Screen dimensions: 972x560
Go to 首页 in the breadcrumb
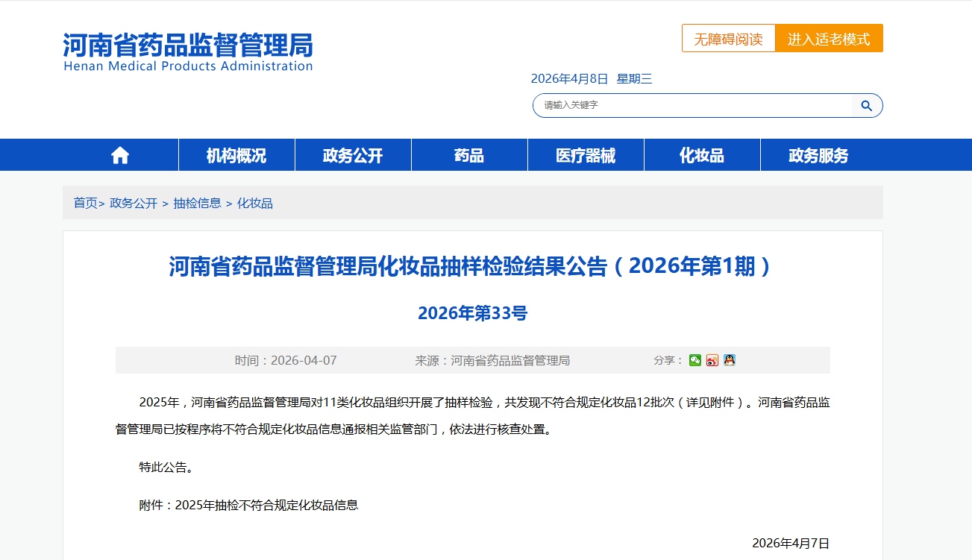(85, 203)
